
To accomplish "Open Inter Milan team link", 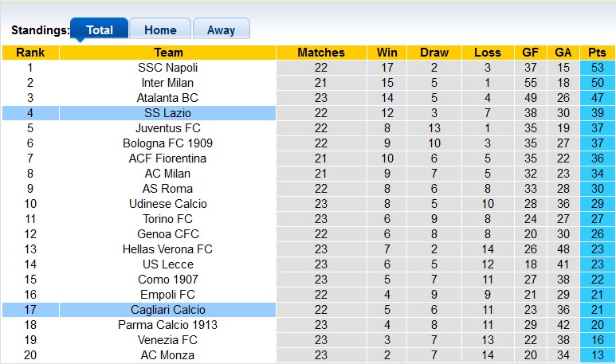I will click(x=167, y=83).
